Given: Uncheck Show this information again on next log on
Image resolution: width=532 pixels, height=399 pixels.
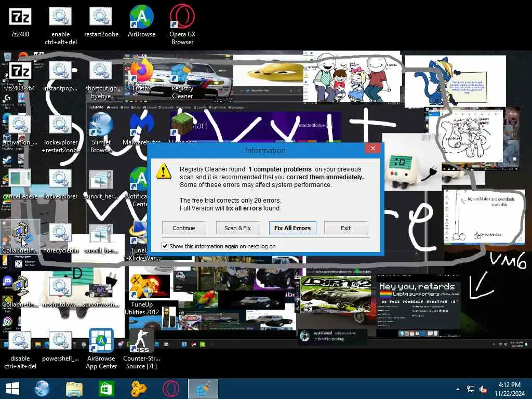Looking at the screenshot, I should pos(165,246).
